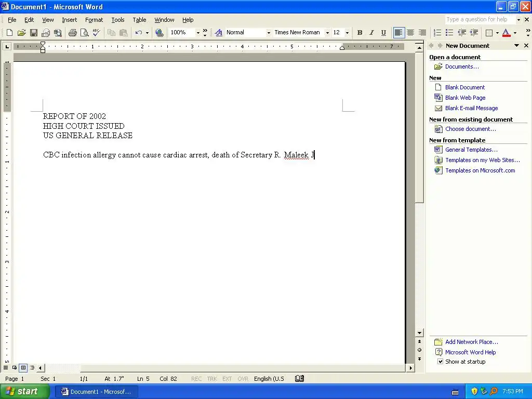
Task: Increase the paragraph indent
Action: click(474, 33)
